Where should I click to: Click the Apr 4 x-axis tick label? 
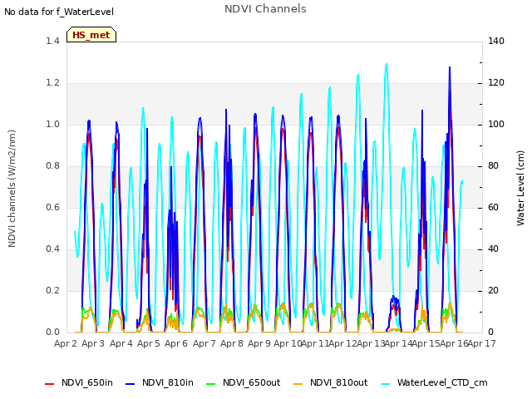(x=121, y=343)
